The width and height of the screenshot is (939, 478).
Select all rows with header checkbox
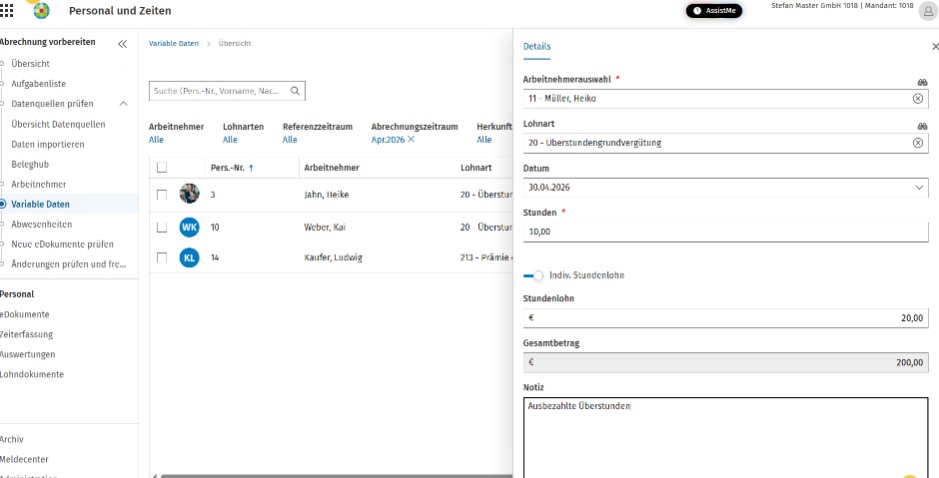tap(162, 168)
